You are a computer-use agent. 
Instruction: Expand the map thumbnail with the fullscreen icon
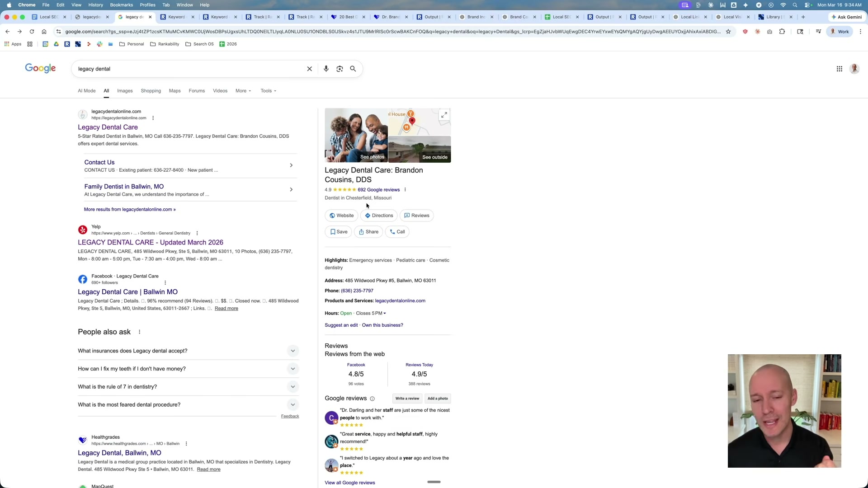pyautogui.click(x=444, y=115)
